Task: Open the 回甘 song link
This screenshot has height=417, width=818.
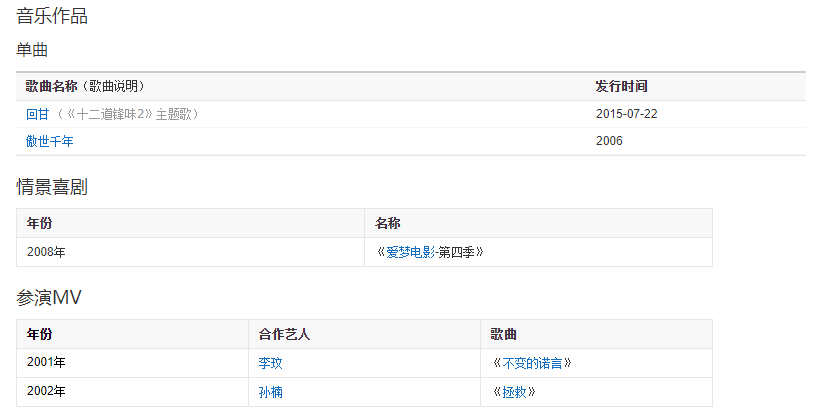Action: (x=37, y=114)
